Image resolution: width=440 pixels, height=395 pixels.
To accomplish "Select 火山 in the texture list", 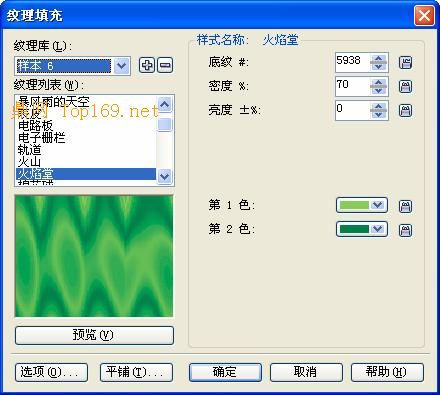I will pos(86,162).
